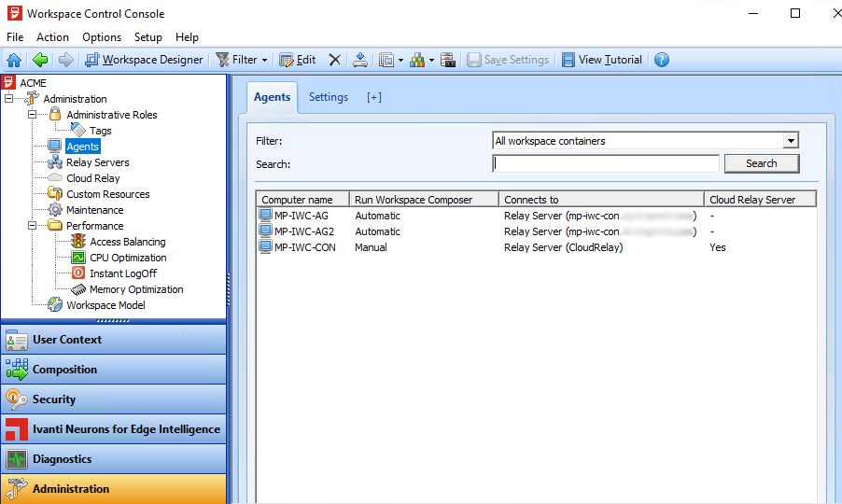Viewport: 842px width, 504px height.
Task: Select the Agents tab
Action: coord(273,97)
